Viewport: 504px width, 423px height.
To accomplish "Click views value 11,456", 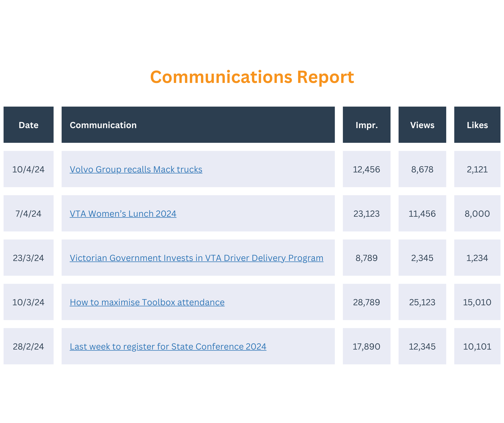I will (x=422, y=214).
